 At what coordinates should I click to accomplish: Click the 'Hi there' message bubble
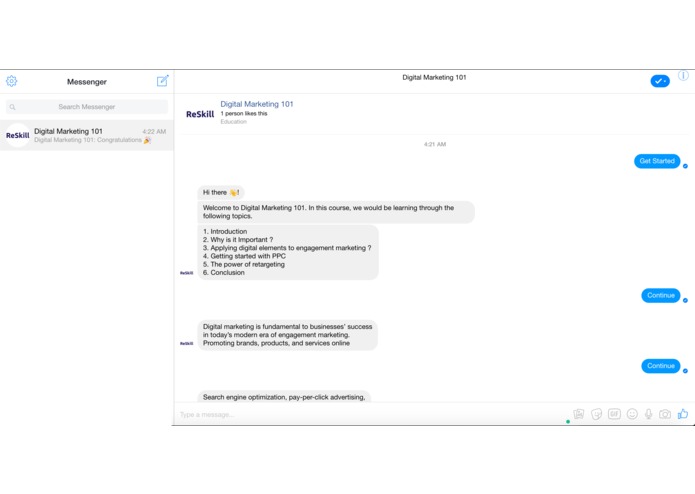pos(221,192)
